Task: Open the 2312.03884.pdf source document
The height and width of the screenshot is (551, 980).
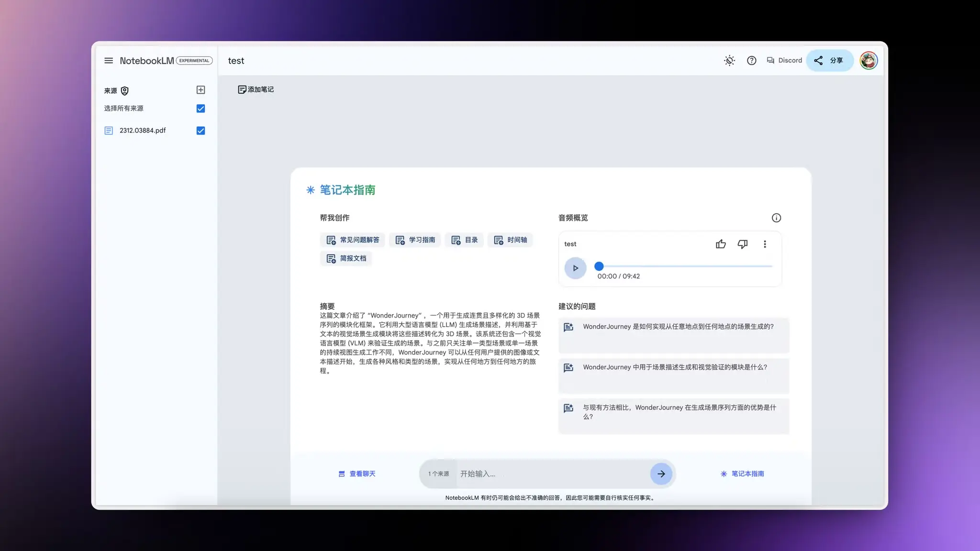Action: coord(143,131)
